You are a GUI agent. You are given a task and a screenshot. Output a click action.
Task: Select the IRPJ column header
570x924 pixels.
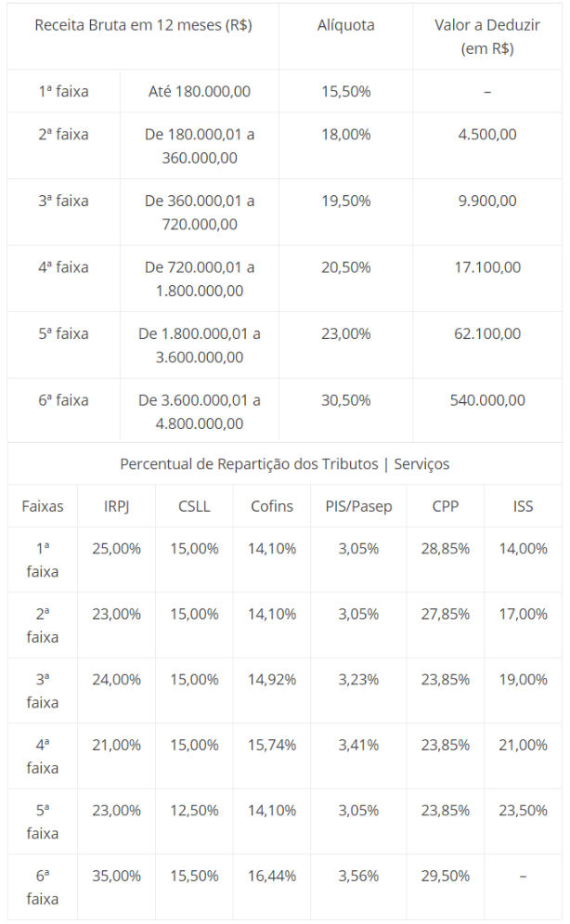pos(116,506)
